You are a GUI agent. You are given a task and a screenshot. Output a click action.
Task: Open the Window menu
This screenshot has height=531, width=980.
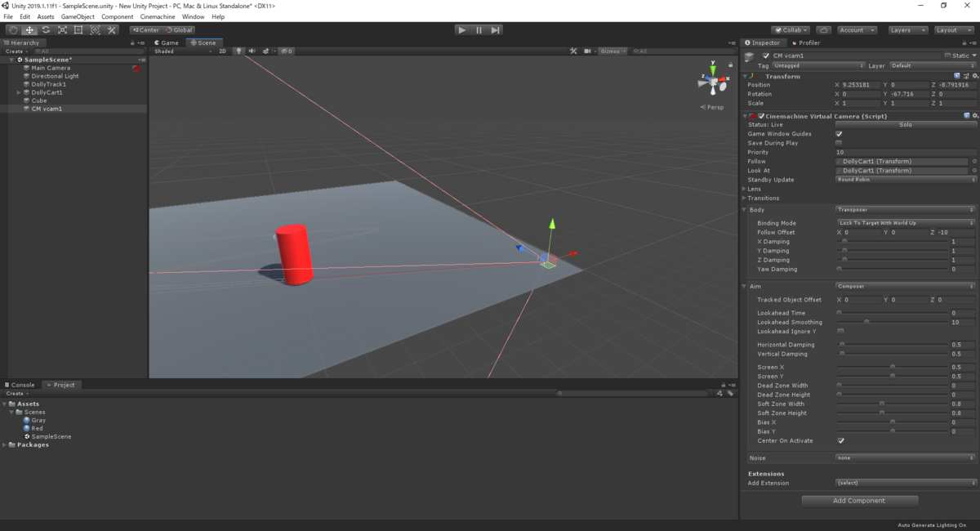click(194, 16)
